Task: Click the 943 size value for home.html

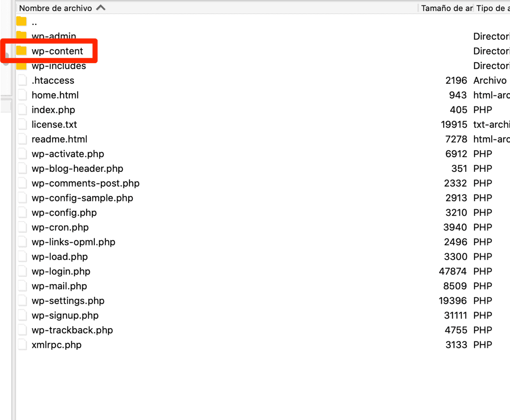Action: click(x=458, y=95)
